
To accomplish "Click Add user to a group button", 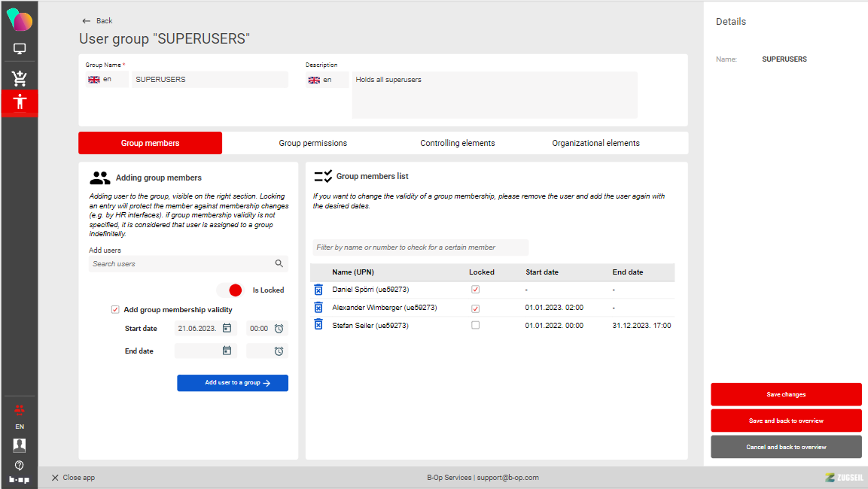I will coord(232,383).
